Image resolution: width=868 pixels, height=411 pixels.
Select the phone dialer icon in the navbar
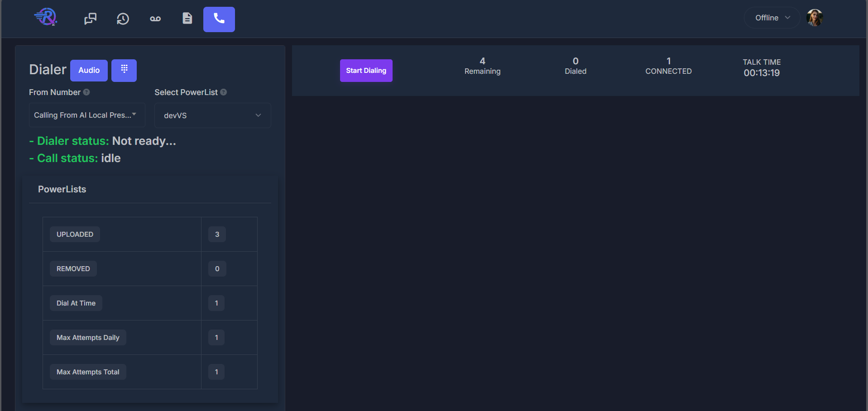click(219, 19)
